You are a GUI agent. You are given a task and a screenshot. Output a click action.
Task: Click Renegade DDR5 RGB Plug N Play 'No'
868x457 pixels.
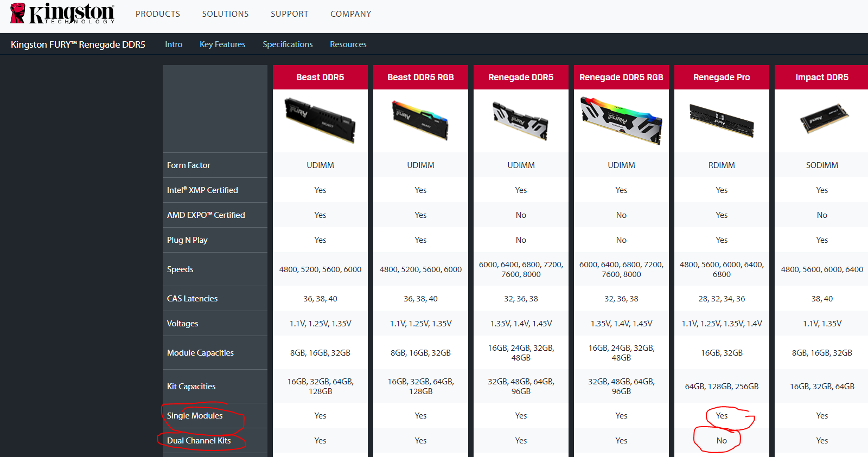621,240
